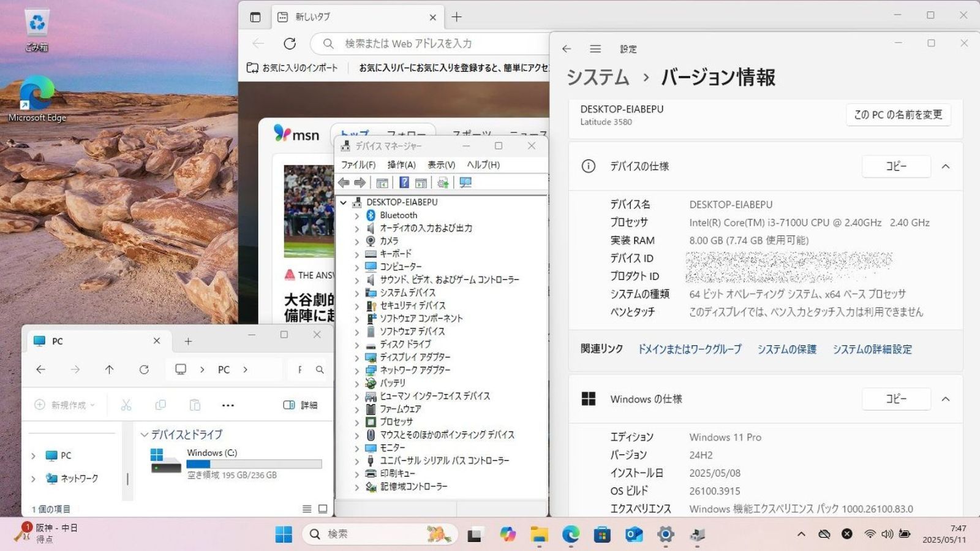Switch Explorer to details list view icon
Screen dimensions: 980x551
[307, 509]
